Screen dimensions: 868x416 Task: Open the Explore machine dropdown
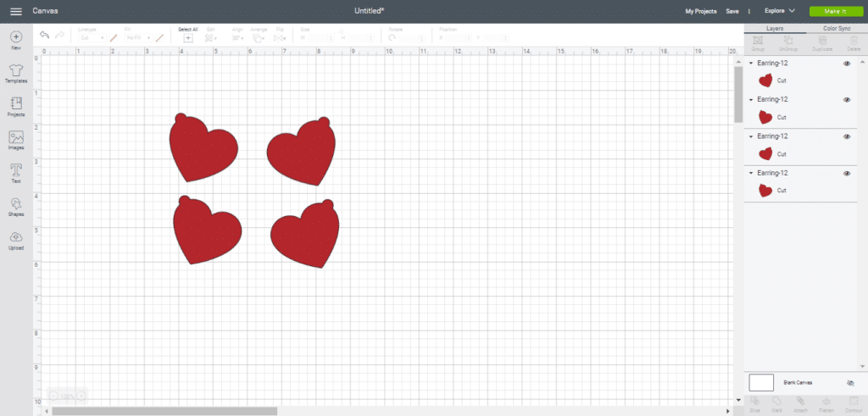pos(779,11)
